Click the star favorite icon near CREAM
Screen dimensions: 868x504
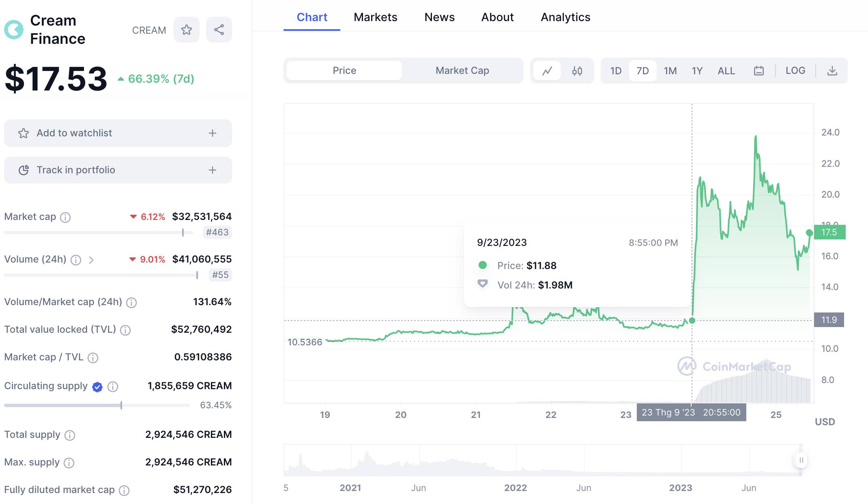[x=187, y=30]
